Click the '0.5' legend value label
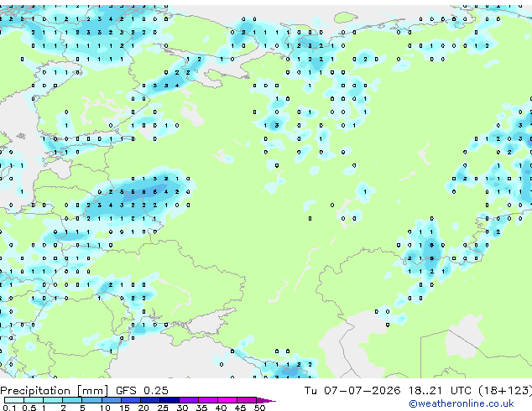 tap(29, 408)
